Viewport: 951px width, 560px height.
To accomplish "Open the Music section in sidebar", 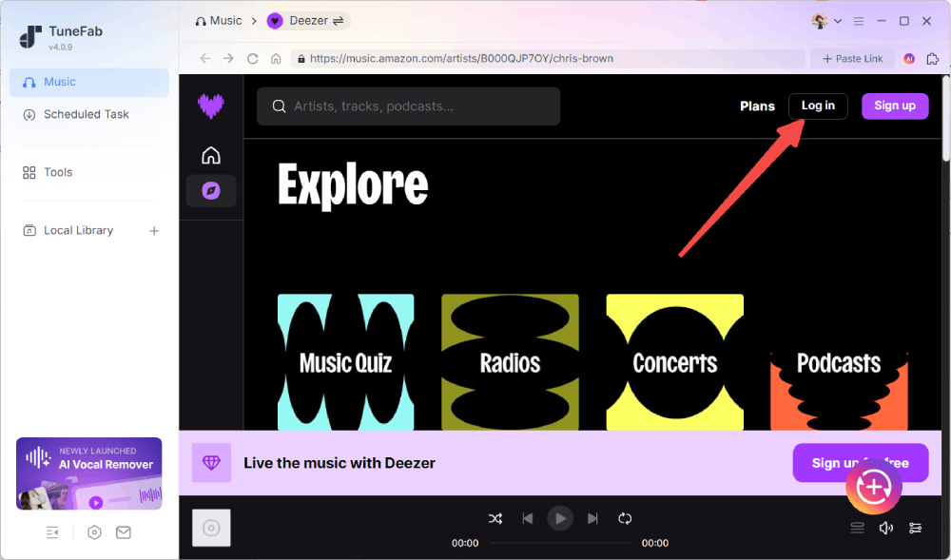I will click(x=88, y=83).
